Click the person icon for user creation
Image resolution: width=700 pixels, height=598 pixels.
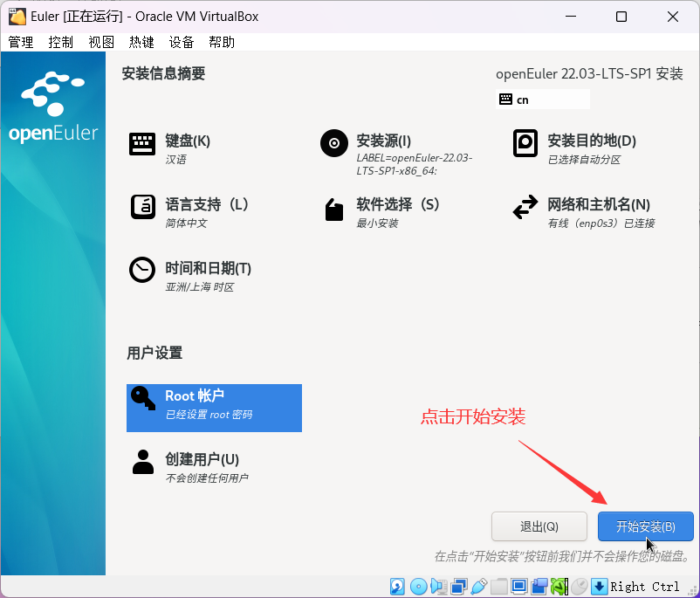(x=143, y=462)
